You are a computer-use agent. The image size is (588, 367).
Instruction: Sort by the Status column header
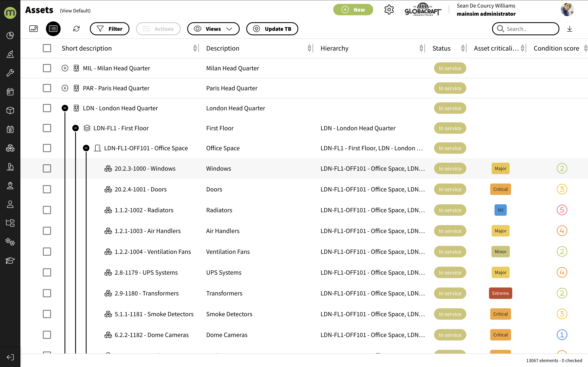point(463,48)
